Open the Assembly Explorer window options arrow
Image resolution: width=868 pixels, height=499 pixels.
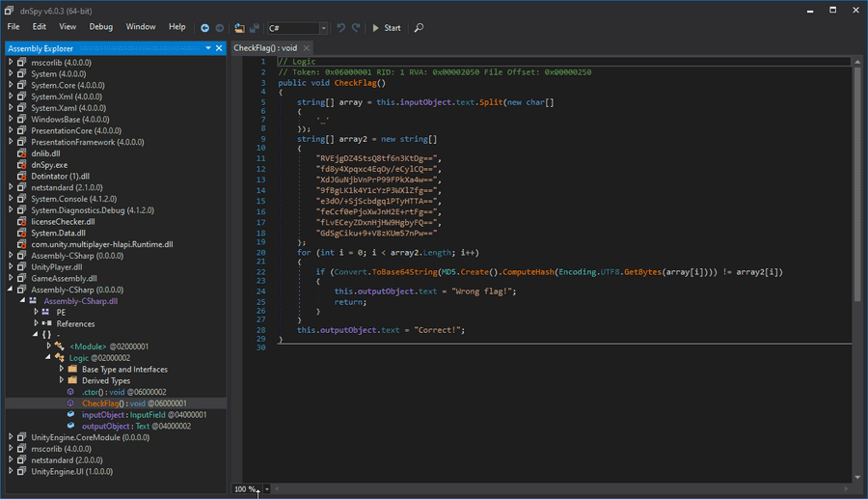coord(208,48)
